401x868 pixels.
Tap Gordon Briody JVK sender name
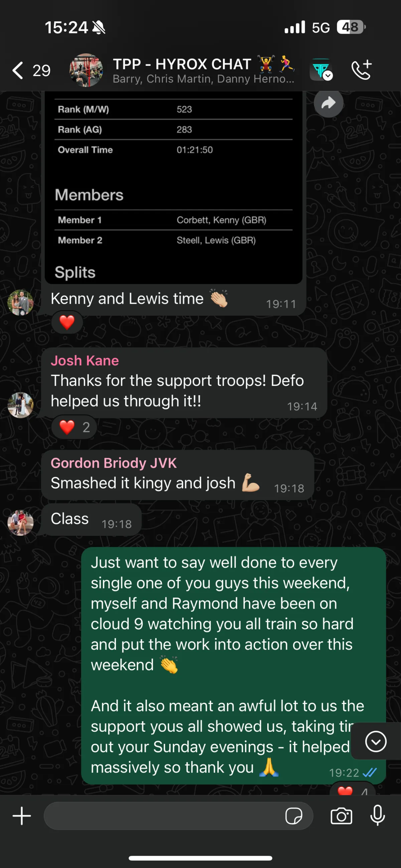114,463
